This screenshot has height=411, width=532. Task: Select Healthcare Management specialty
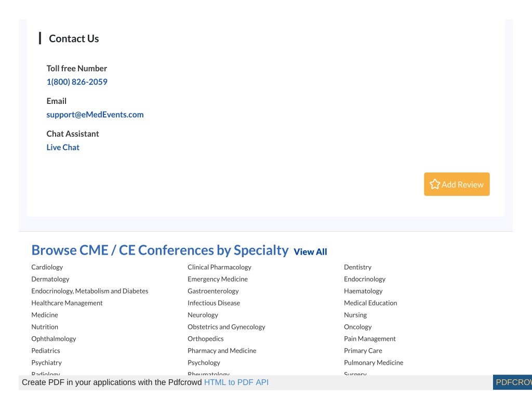pyautogui.click(x=67, y=303)
